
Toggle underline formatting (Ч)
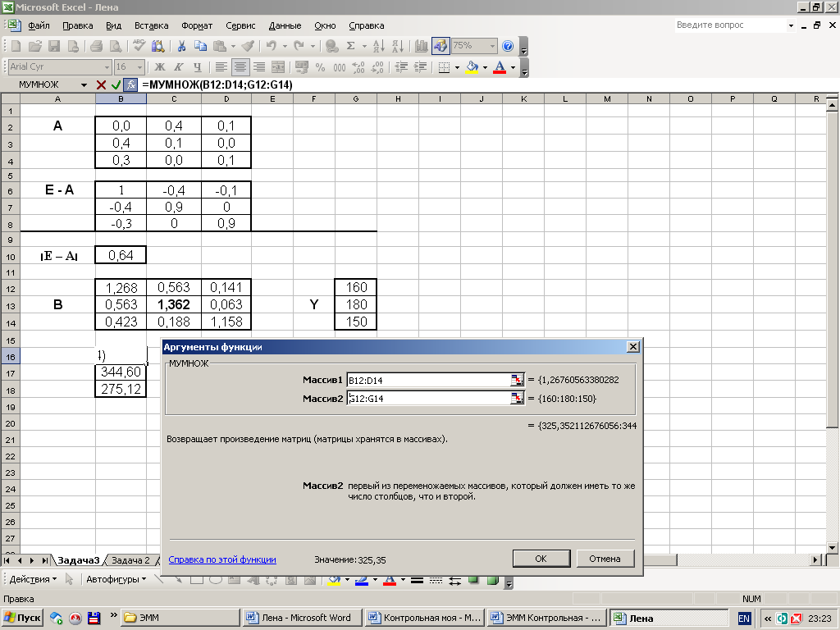pos(197,67)
